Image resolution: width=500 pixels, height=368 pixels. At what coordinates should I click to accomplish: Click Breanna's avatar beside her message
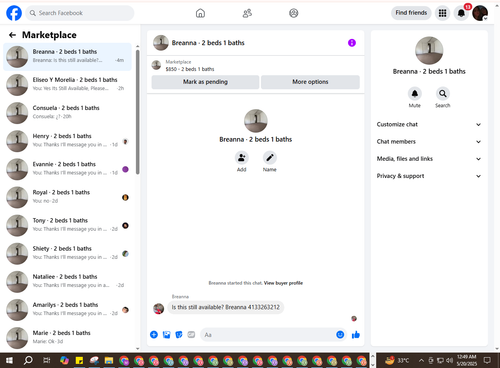(158, 309)
